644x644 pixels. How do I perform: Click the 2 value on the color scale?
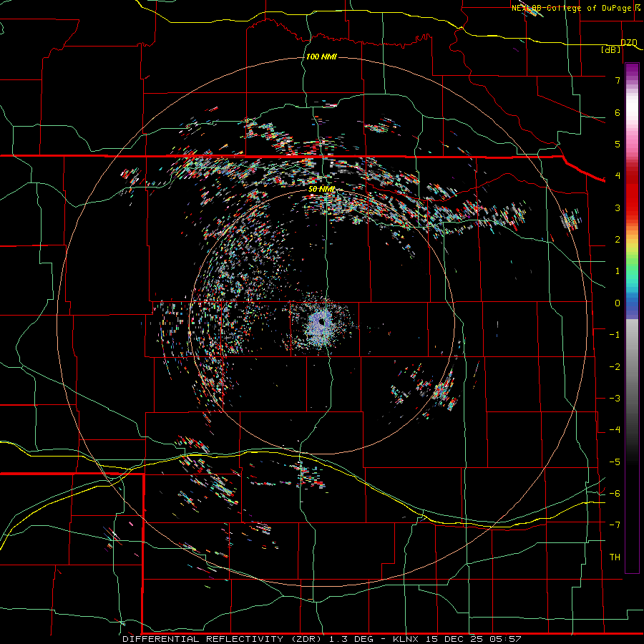tap(618, 240)
